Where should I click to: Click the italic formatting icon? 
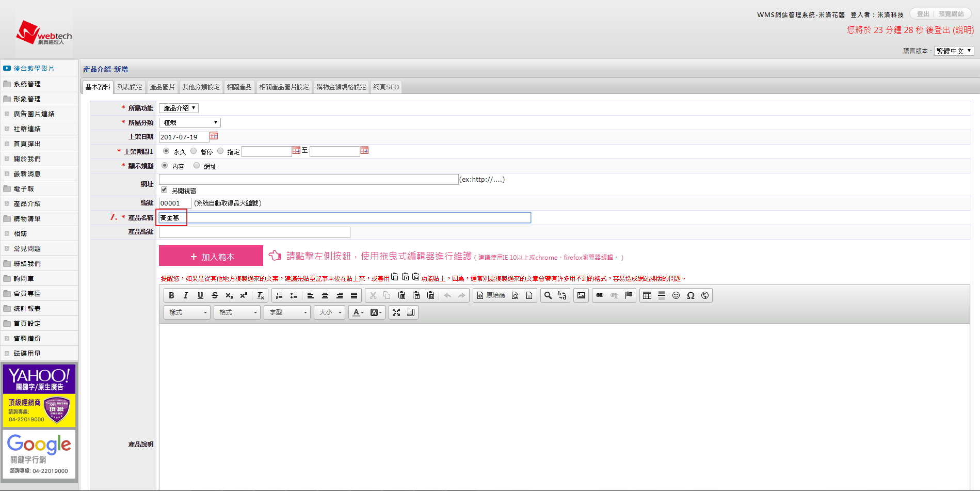[x=186, y=295]
